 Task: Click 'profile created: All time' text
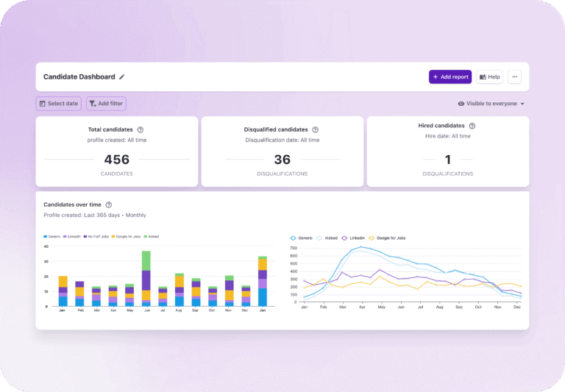coord(117,140)
